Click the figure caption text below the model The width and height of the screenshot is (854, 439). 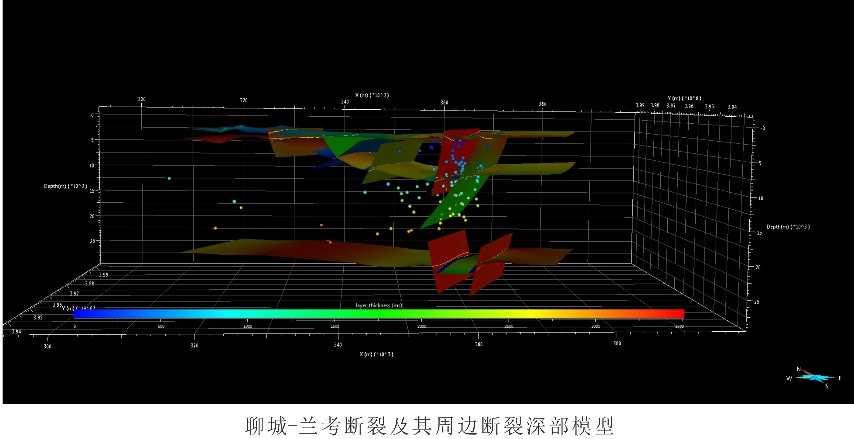point(429,424)
